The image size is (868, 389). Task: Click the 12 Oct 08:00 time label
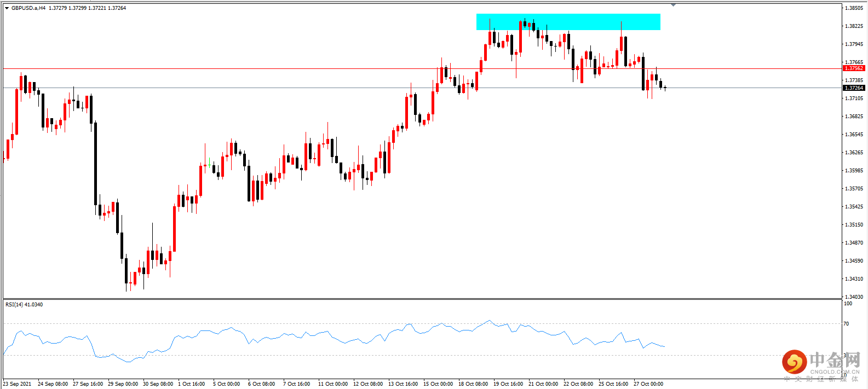pyautogui.click(x=368, y=384)
